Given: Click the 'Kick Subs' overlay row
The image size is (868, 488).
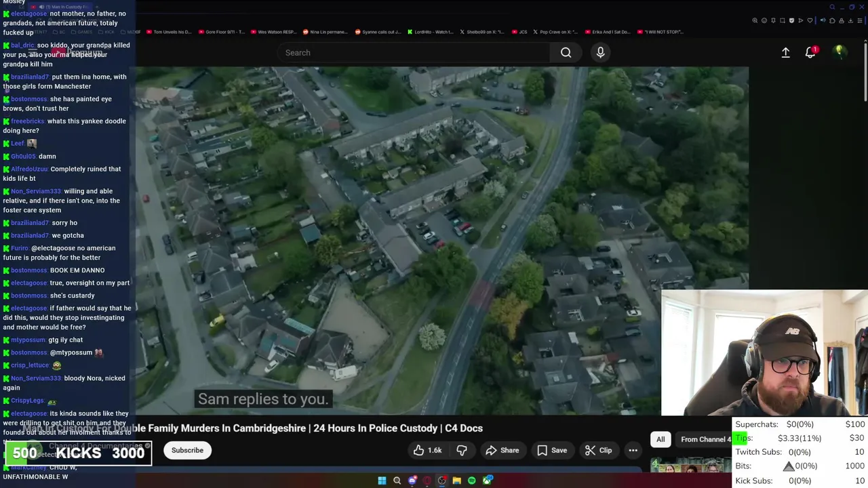Looking at the screenshot, I should click(x=800, y=481).
